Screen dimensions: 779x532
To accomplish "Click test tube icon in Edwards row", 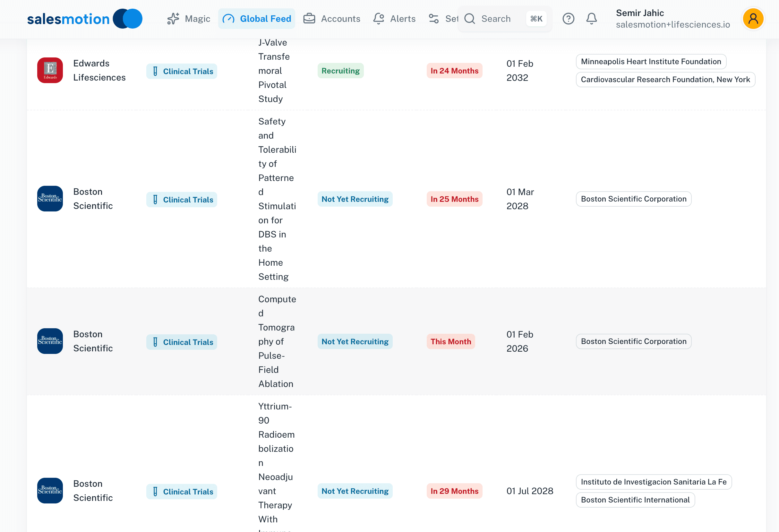I will (155, 72).
